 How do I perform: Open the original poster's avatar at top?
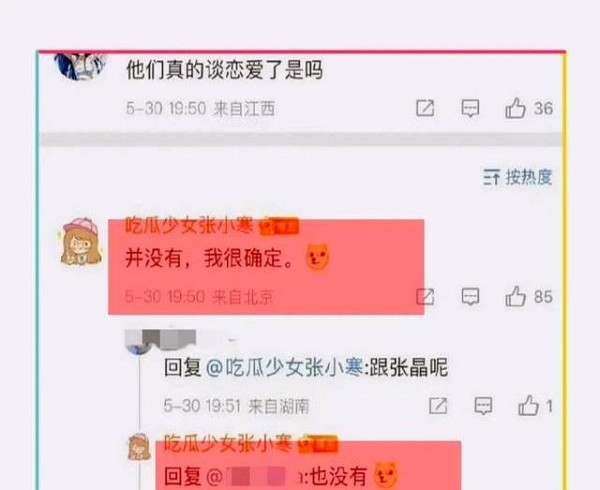click(x=81, y=66)
